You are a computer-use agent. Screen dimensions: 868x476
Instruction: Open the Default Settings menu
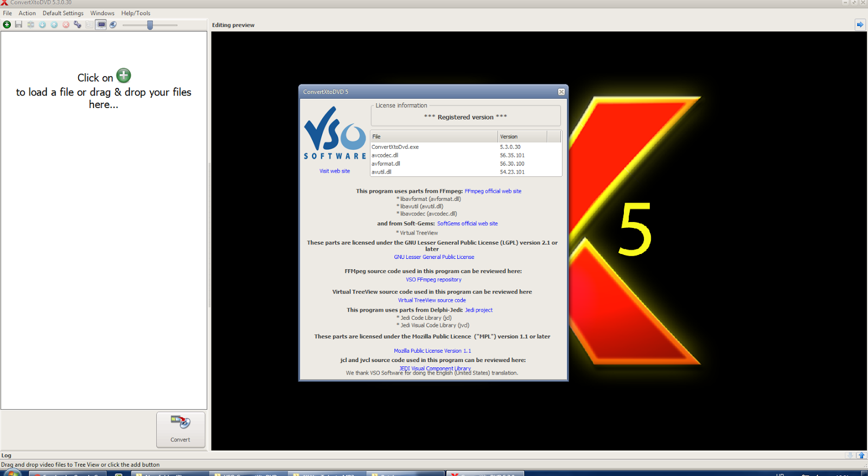point(63,13)
